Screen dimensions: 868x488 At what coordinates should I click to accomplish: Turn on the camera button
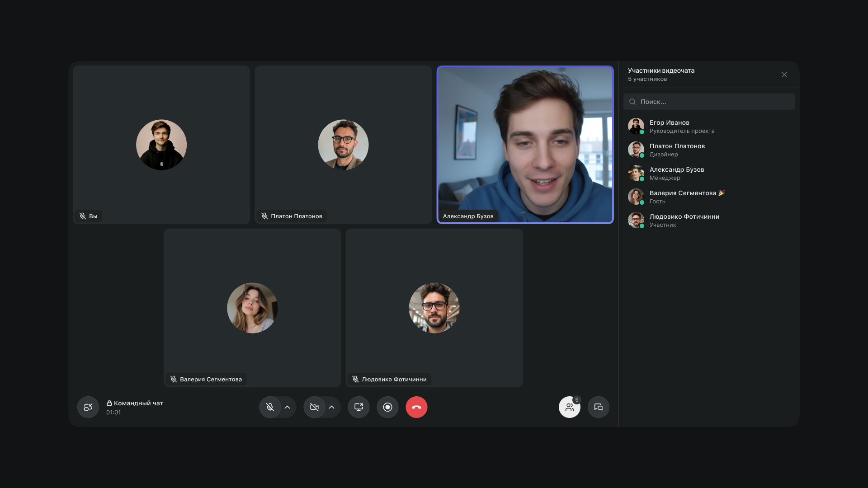315,407
